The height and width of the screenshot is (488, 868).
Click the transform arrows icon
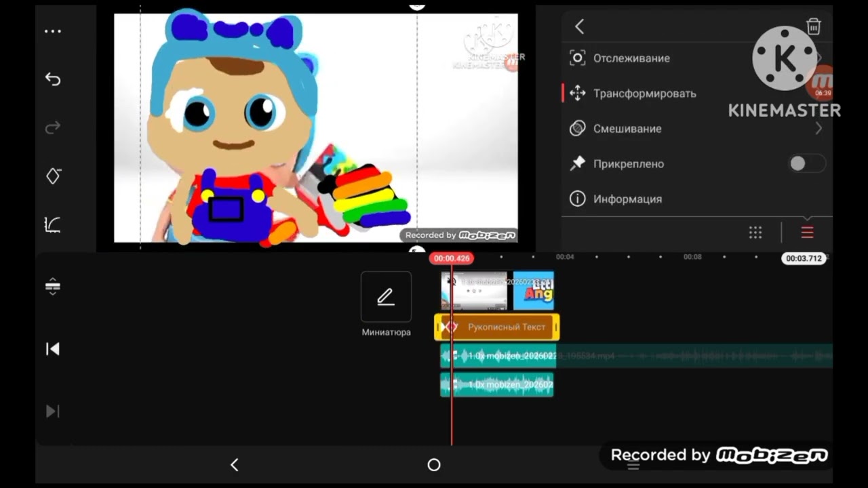[x=577, y=94]
